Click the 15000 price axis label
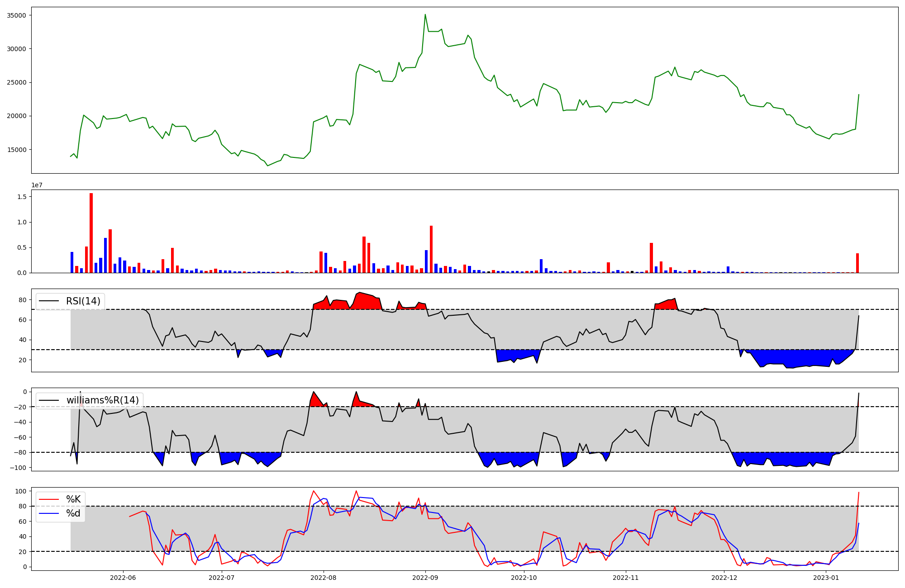Viewport: 905px width, 588px height. [x=17, y=150]
